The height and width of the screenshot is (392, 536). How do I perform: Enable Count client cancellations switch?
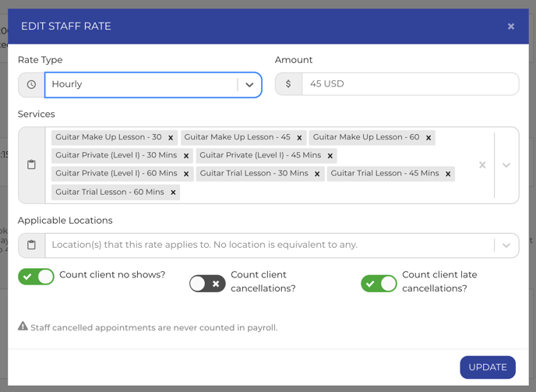tap(207, 284)
